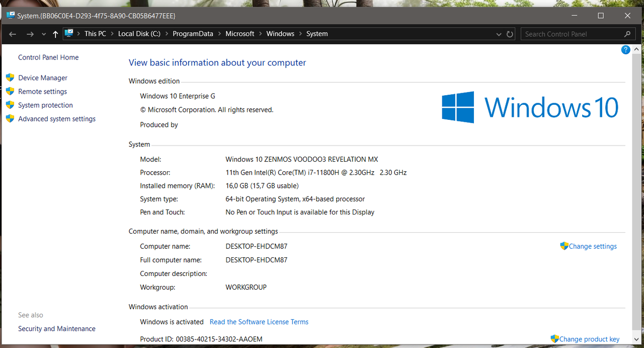Viewport: 644px width, 348px height.
Task: Click the System icon in the title bar
Action: click(x=11, y=16)
